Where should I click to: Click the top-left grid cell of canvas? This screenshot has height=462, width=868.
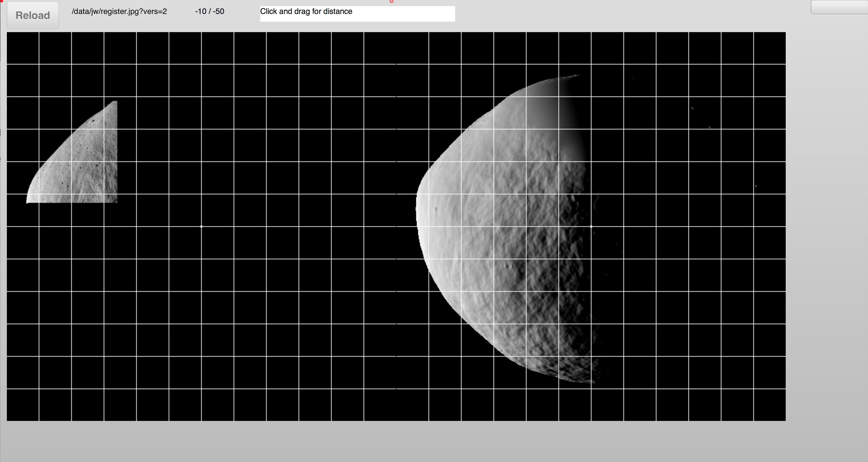click(23, 48)
